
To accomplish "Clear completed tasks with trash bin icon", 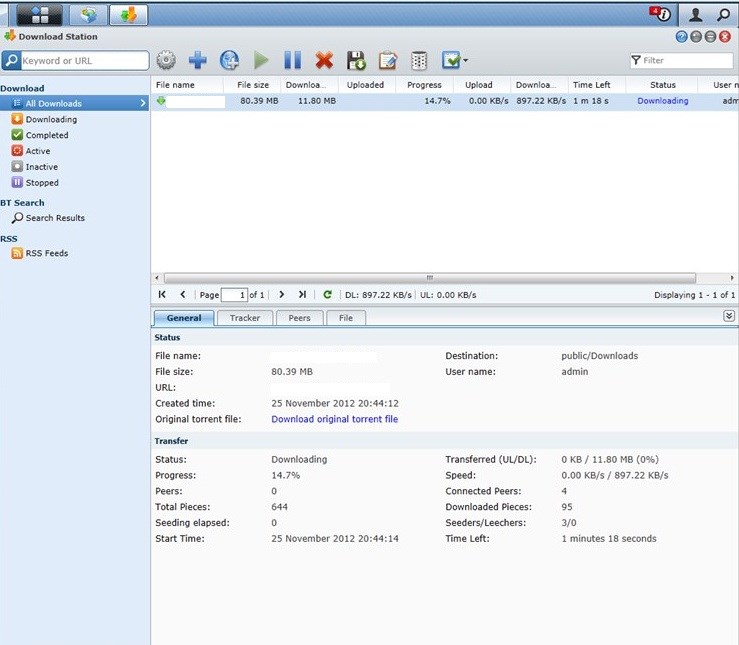I will pyautogui.click(x=419, y=60).
